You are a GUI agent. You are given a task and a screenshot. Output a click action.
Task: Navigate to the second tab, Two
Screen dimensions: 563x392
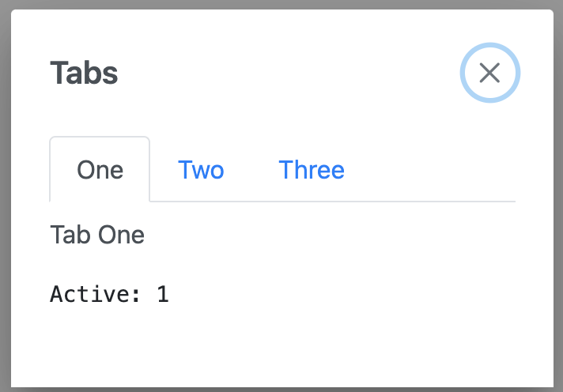(x=201, y=170)
